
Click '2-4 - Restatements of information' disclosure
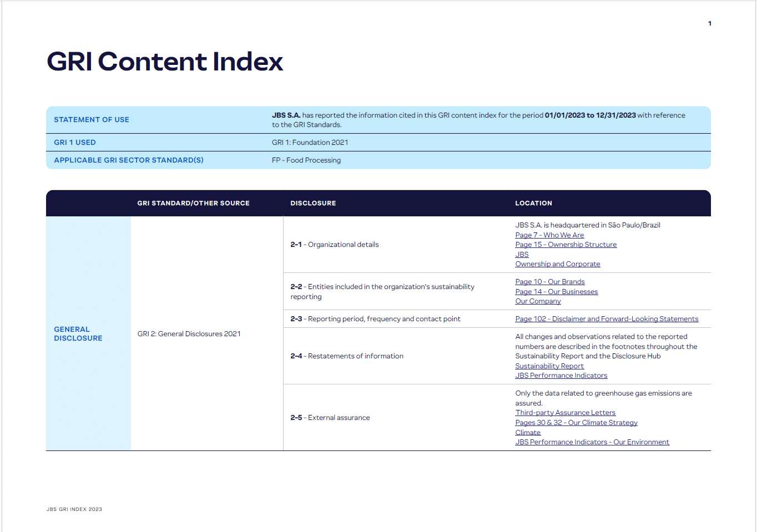coord(347,356)
